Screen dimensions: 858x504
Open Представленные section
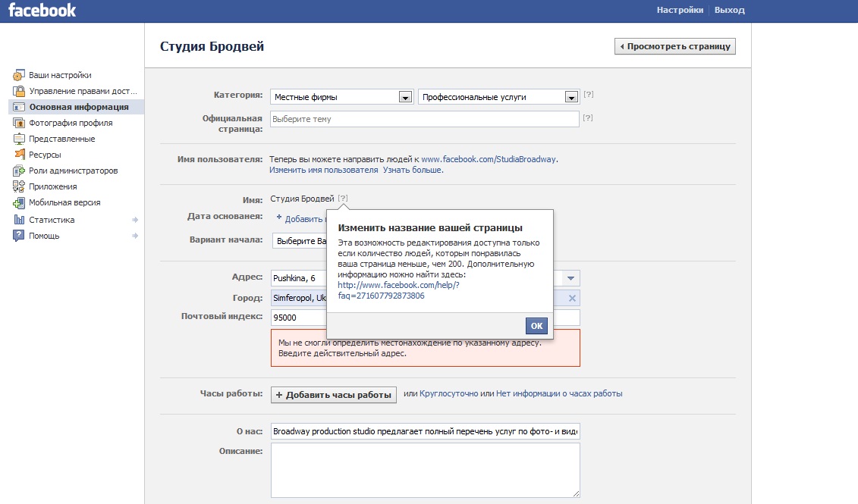62,138
